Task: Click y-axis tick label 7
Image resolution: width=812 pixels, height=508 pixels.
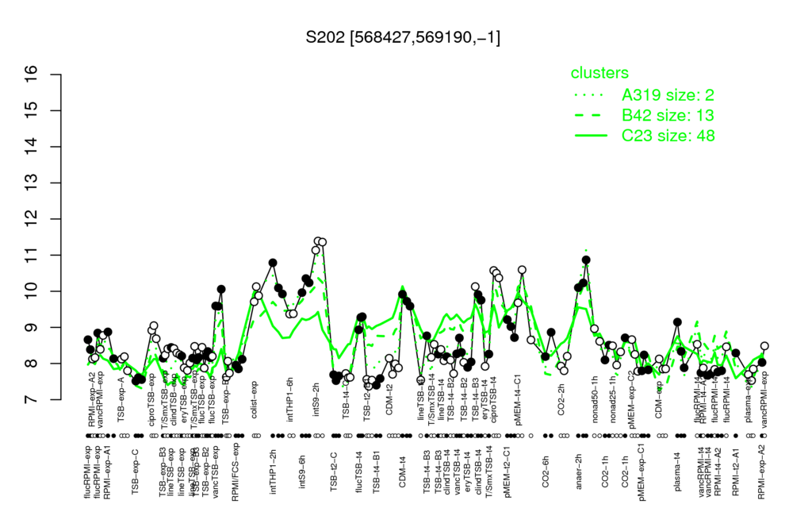Action: click(x=32, y=400)
